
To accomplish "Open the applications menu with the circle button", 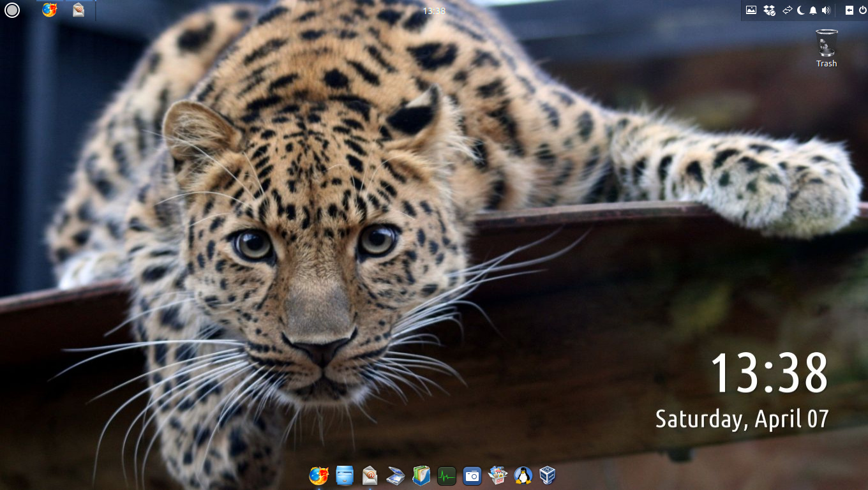I will point(11,10).
